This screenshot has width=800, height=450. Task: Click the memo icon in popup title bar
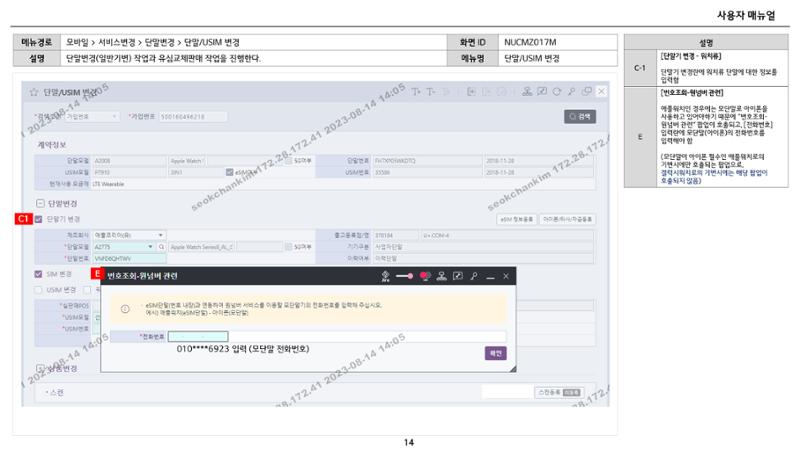[x=458, y=276]
